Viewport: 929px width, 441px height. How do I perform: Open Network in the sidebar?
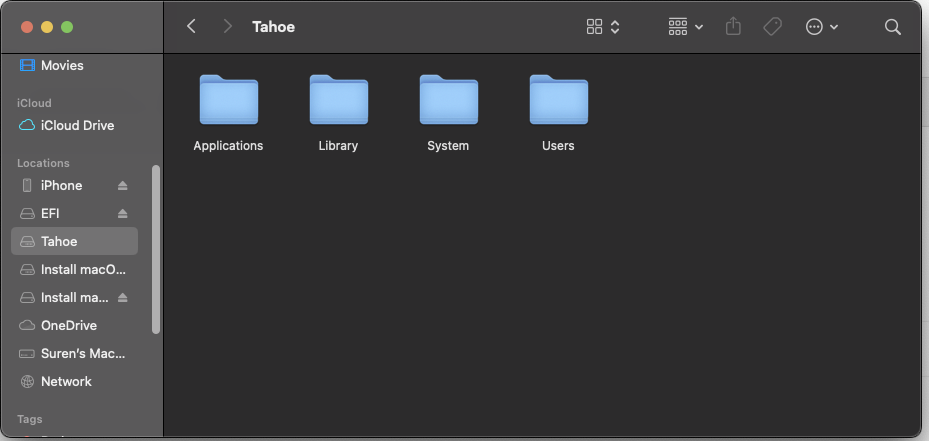click(75, 382)
